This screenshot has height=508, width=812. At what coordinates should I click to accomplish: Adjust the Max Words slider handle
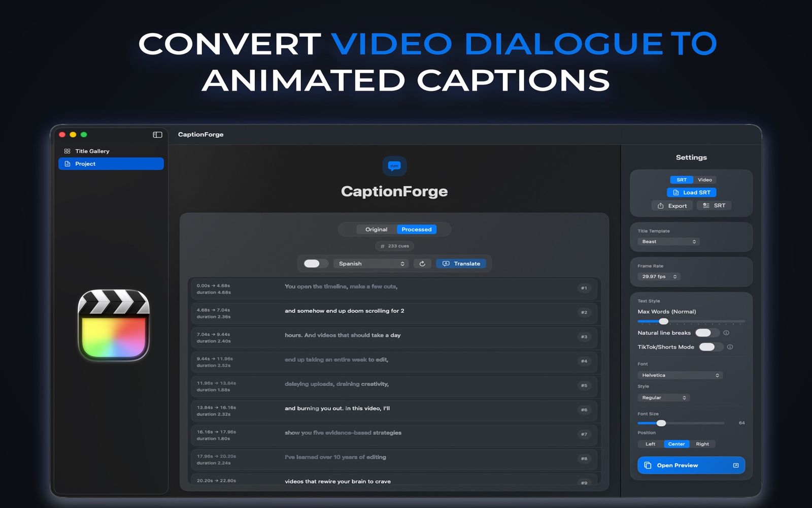[x=663, y=321]
